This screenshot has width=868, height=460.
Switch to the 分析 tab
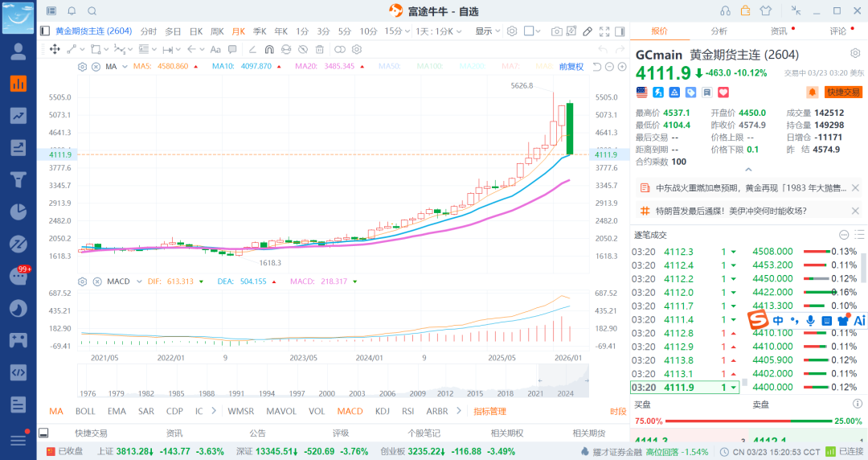[x=719, y=31]
